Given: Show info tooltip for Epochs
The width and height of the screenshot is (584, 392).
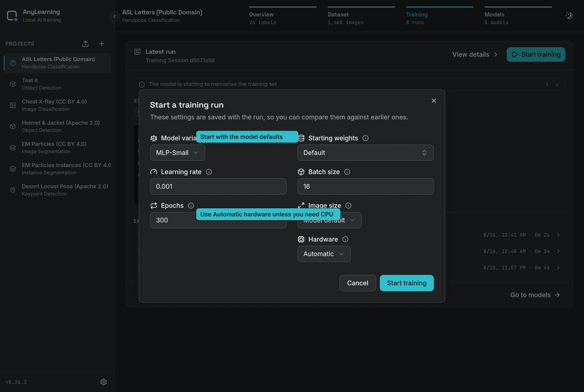Looking at the screenshot, I should [191, 206].
